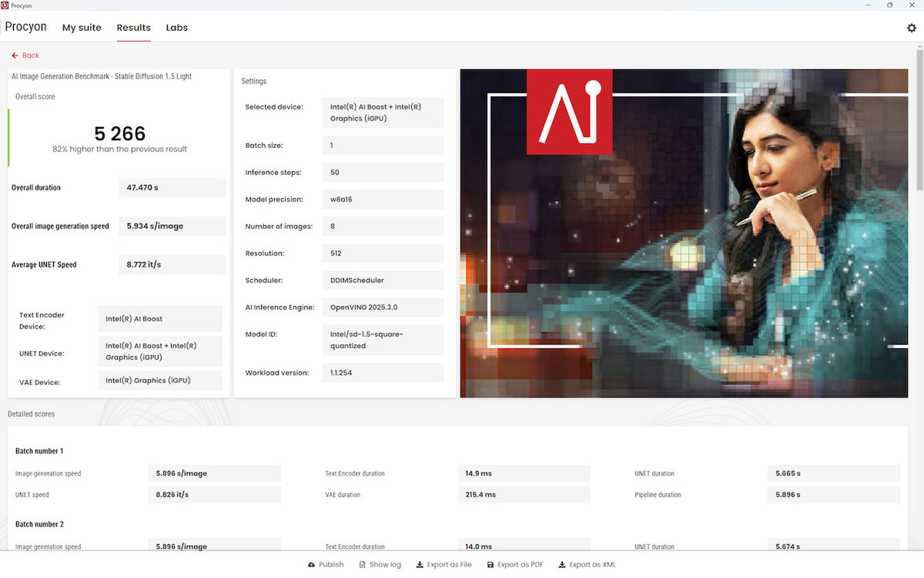Click the Scheduler value DDIMScheduler
This screenshot has width=924, height=578.
[x=383, y=280]
